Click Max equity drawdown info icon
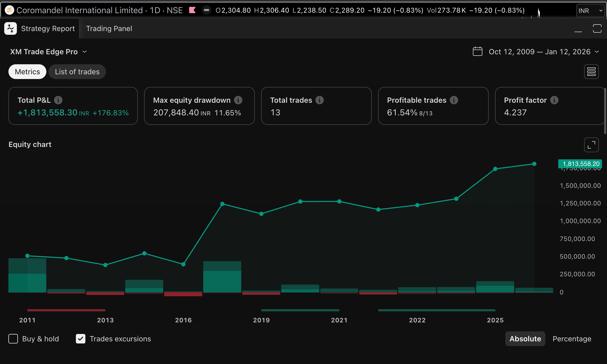607x364 pixels. point(238,100)
